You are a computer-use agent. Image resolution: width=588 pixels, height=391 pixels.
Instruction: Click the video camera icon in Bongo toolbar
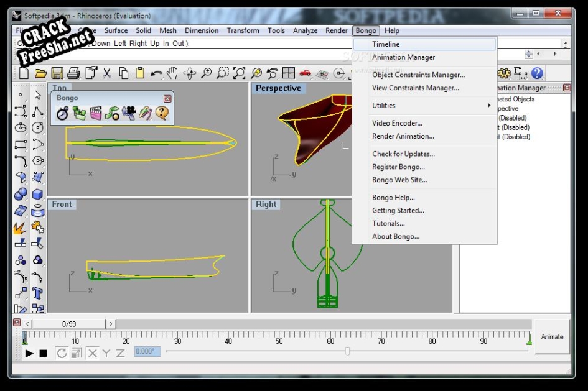pyautogui.click(x=129, y=113)
